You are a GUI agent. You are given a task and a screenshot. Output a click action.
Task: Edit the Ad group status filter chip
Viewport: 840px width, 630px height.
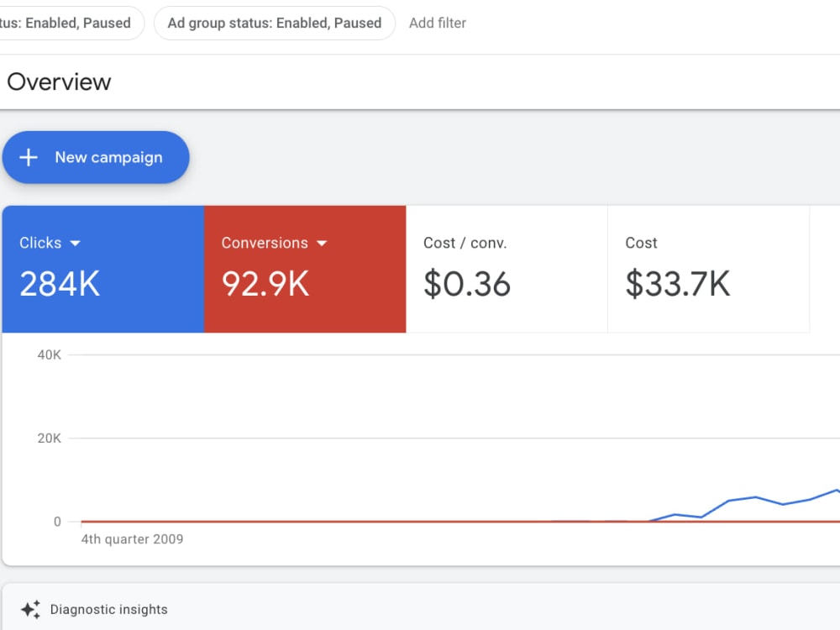275,23
